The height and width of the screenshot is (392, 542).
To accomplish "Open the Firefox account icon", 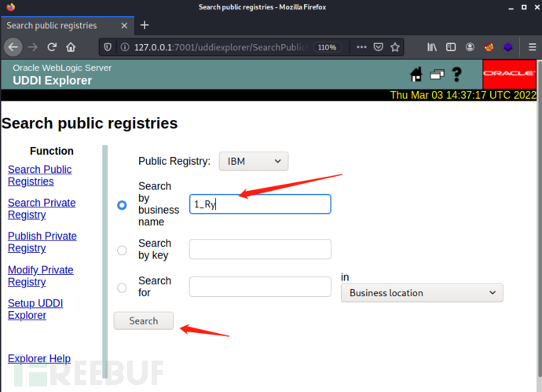I will [470, 47].
